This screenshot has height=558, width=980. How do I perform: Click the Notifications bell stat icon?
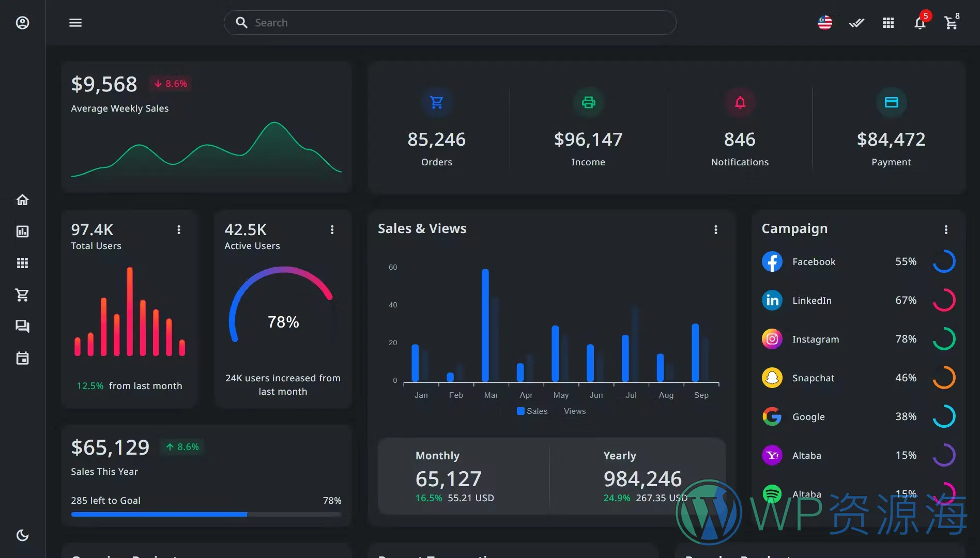tap(740, 102)
